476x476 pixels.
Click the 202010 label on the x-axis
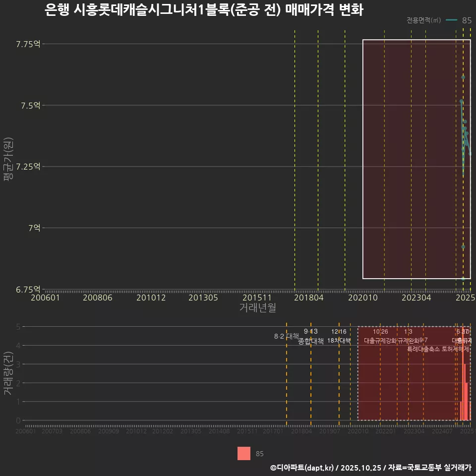(362, 298)
